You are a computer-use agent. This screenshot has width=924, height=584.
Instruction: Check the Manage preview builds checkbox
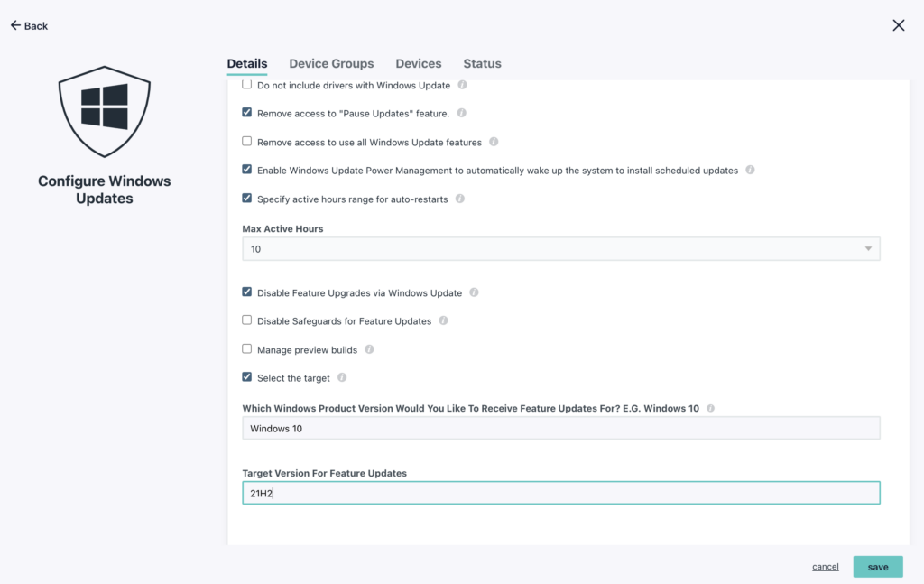(247, 349)
